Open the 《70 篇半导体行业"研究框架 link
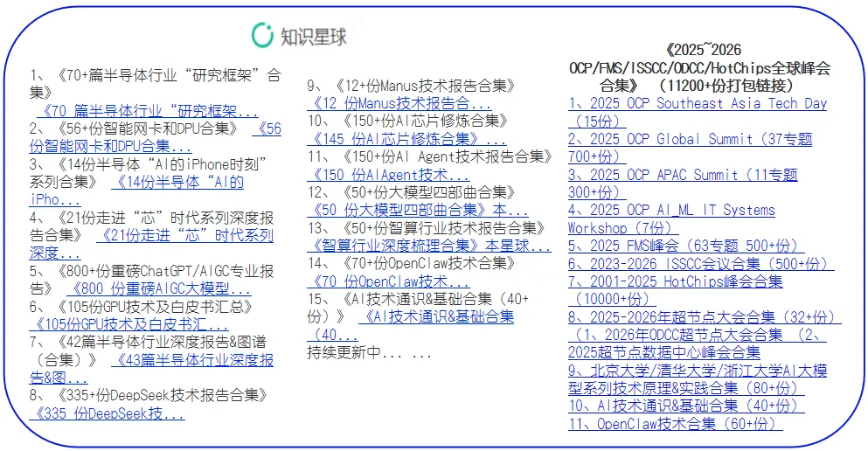The image size is (868, 451). tap(147, 111)
